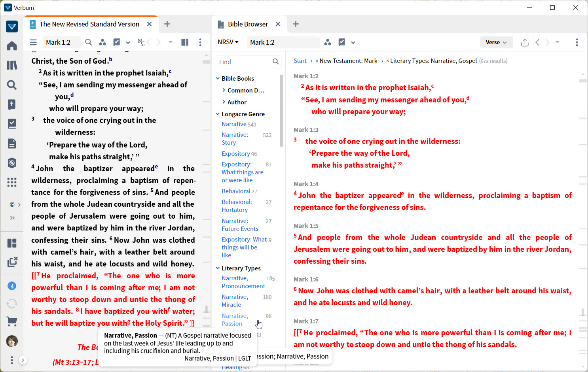This screenshot has width=588, height=372.
Task: Toggle multi-column view in the NRSV panel
Action: [185, 42]
